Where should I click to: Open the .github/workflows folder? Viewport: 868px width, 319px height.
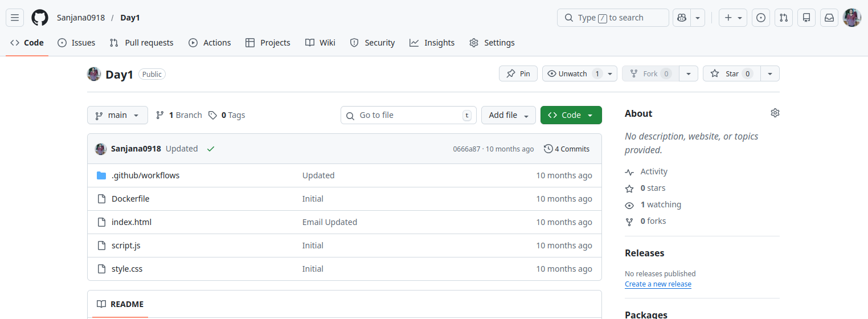click(x=145, y=175)
